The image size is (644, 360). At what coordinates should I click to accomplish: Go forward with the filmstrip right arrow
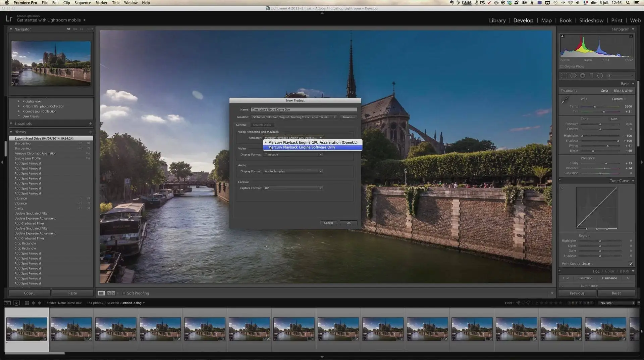[40, 303]
